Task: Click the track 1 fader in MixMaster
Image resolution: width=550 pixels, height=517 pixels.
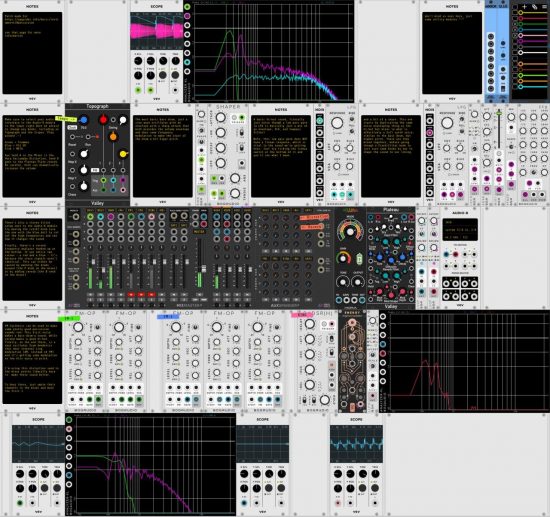Action: [94, 261]
